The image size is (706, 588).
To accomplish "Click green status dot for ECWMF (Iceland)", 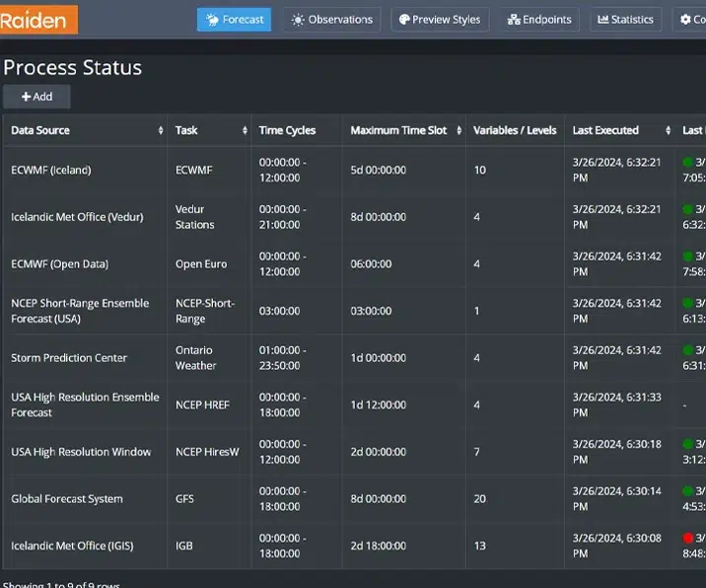I will pyautogui.click(x=688, y=163).
